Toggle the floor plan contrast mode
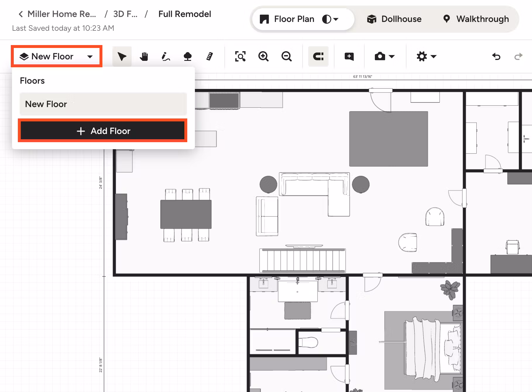 pos(330,19)
